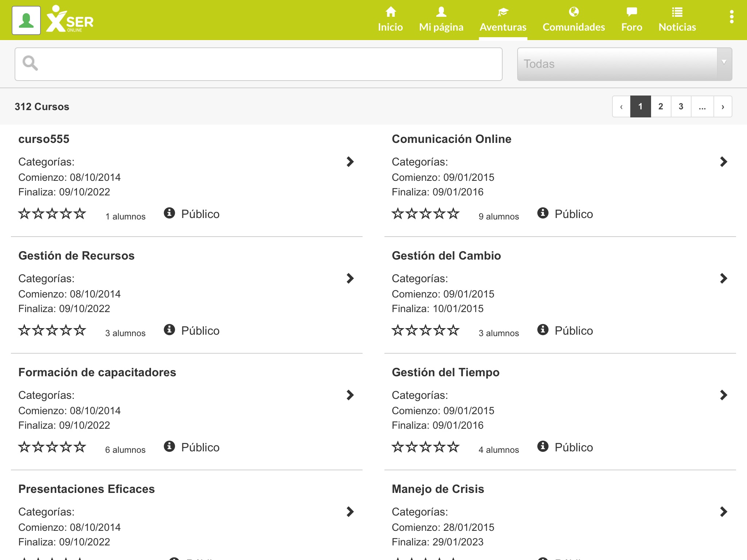Click next page arrow in pagination

[x=723, y=106]
